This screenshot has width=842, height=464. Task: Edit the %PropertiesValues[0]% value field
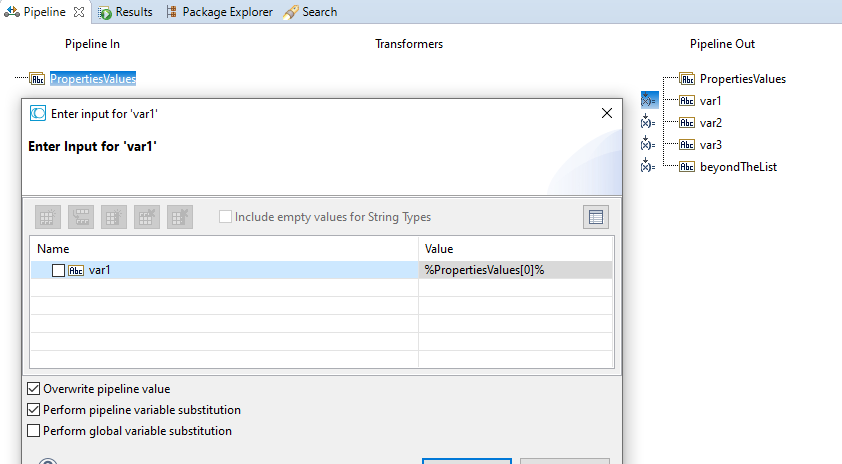coord(516,270)
